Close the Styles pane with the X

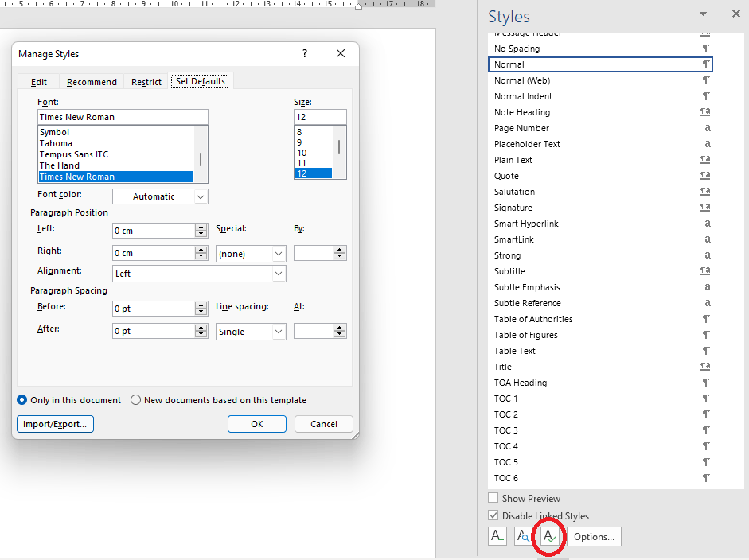click(x=736, y=14)
